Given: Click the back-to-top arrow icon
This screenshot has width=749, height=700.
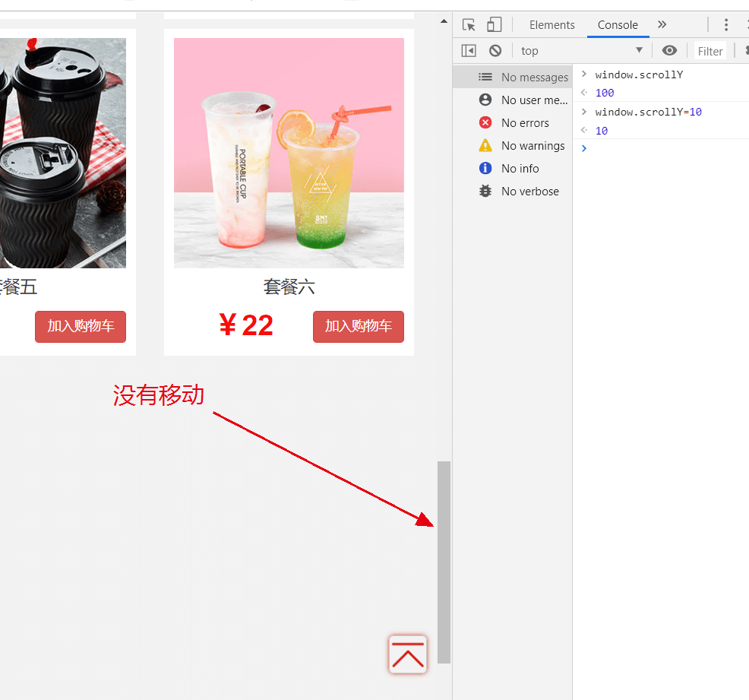Looking at the screenshot, I should coord(408,654).
